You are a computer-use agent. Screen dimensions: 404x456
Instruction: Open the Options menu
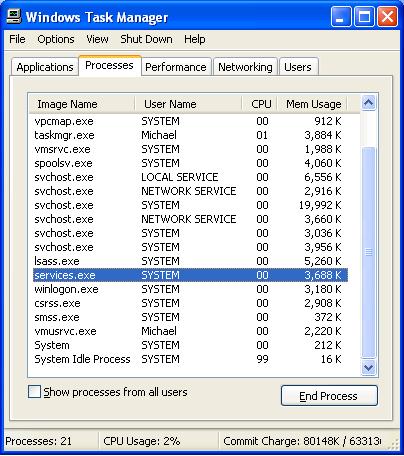click(x=56, y=39)
